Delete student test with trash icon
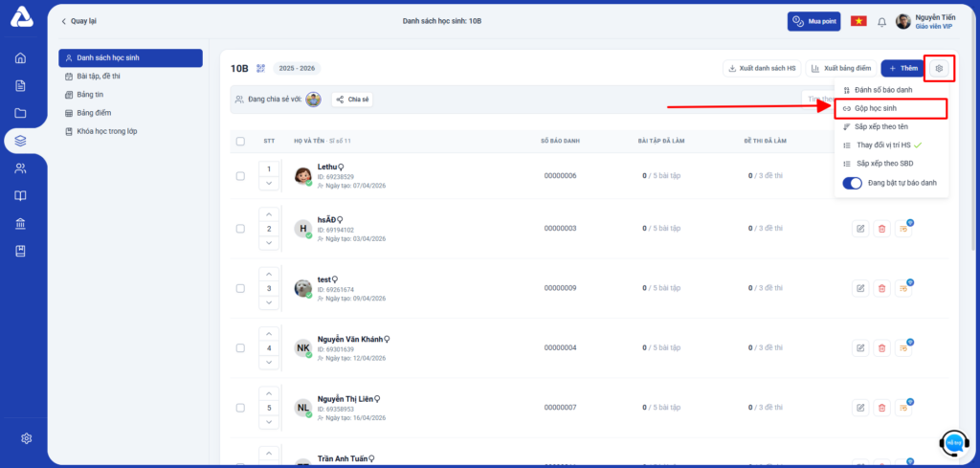 (881, 288)
